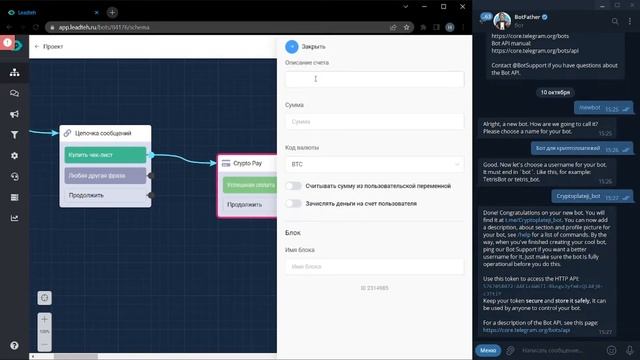Open the schema tree icon in Leadteh sidebar
The width and height of the screenshot is (640, 360).
point(14,73)
